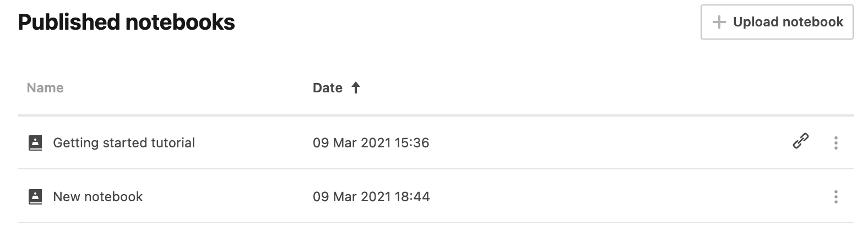Sort the table by Name column

45,88
